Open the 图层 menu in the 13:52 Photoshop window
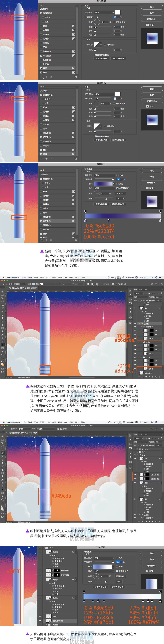Screen dimensions: 164x644 pyautogui.click(x=42, y=422)
